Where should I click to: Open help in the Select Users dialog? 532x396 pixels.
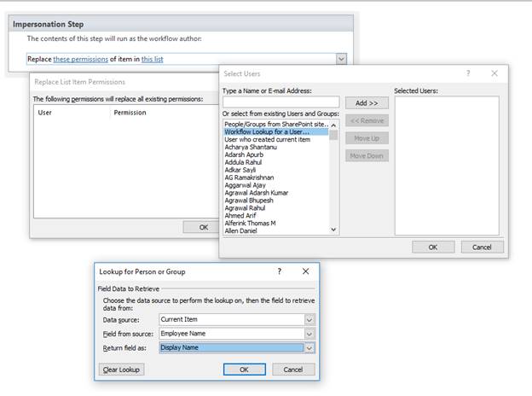(x=468, y=73)
